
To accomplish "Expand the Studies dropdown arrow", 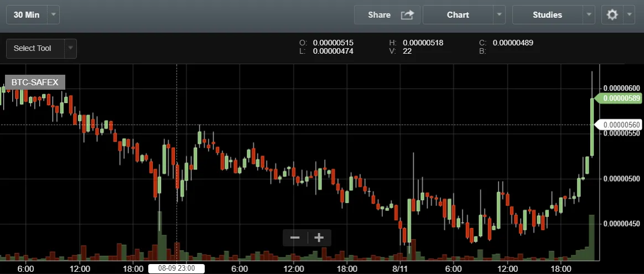I will 589,15.
